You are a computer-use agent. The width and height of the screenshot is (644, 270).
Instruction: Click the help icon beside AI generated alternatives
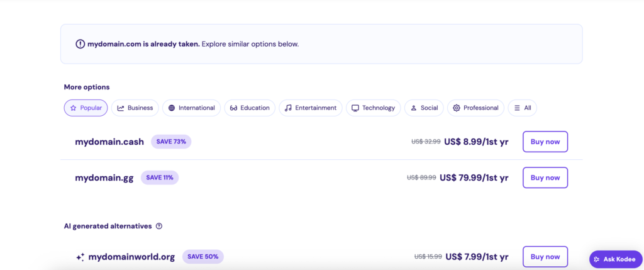point(159,226)
